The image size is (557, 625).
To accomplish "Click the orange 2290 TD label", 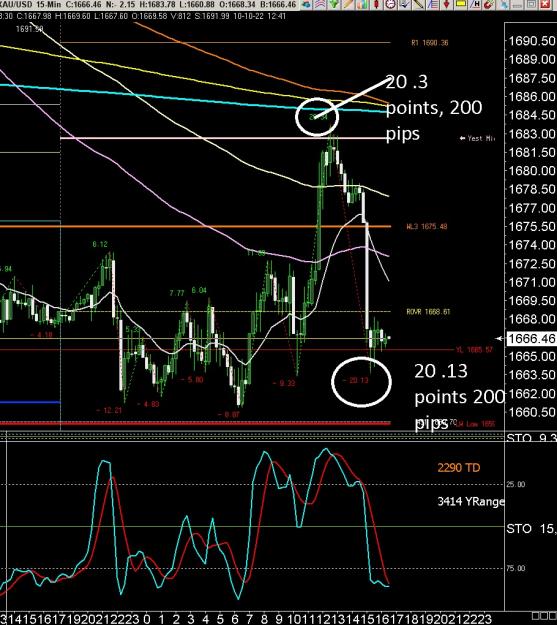I will [459, 467].
